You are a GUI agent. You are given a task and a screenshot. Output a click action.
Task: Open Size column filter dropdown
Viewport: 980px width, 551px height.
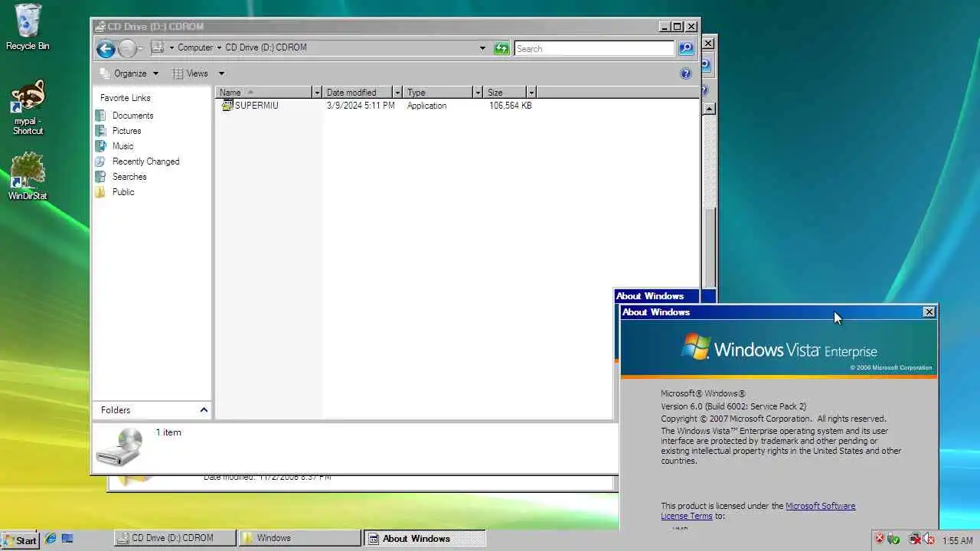coord(531,93)
